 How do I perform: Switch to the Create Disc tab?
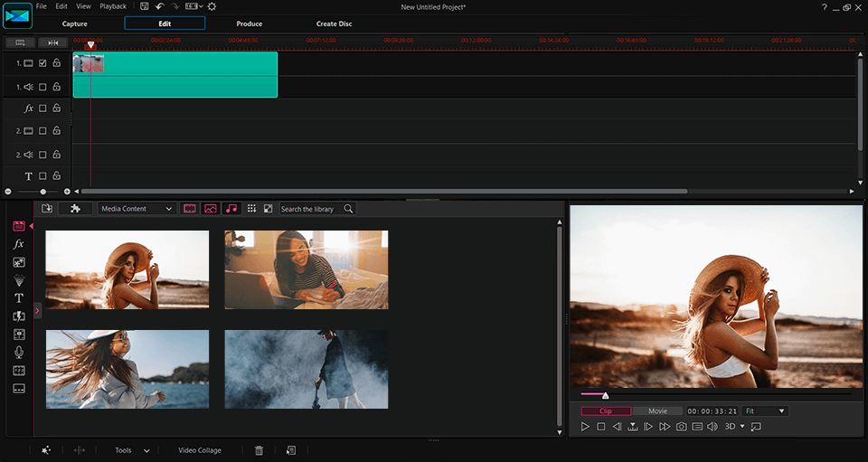pos(334,24)
